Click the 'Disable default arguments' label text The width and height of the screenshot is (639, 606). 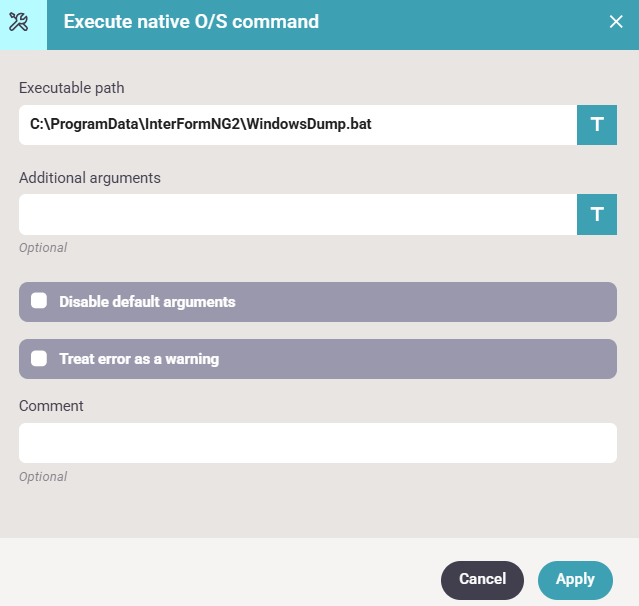tap(147, 301)
